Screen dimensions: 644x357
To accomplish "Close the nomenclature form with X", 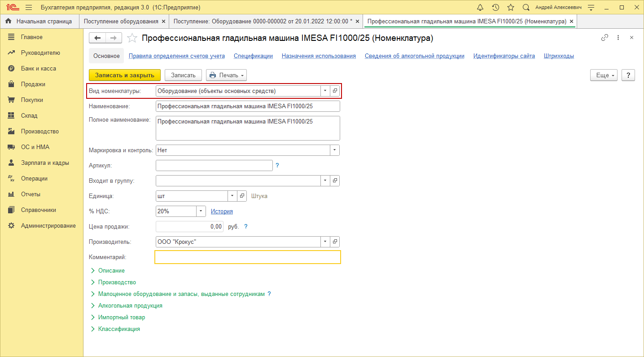I will [631, 38].
